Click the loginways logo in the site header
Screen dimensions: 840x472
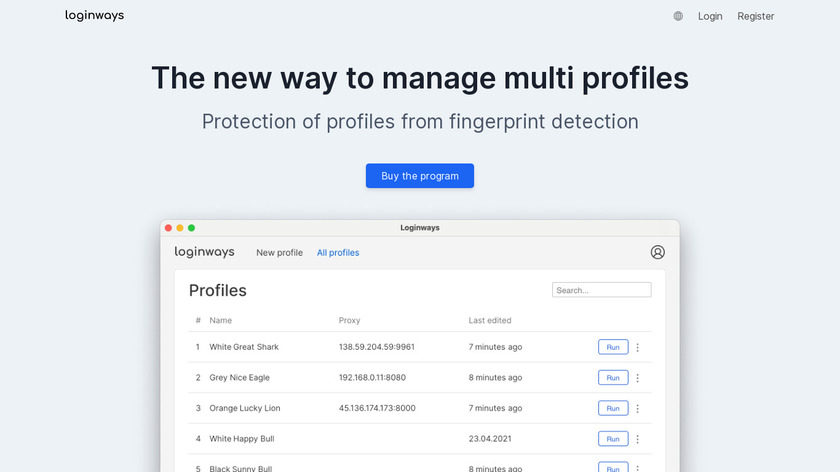coord(94,16)
